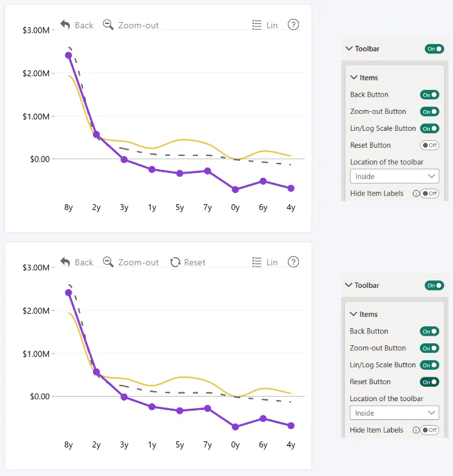Toggle Back Button switch in top panel

tap(430, 95)
